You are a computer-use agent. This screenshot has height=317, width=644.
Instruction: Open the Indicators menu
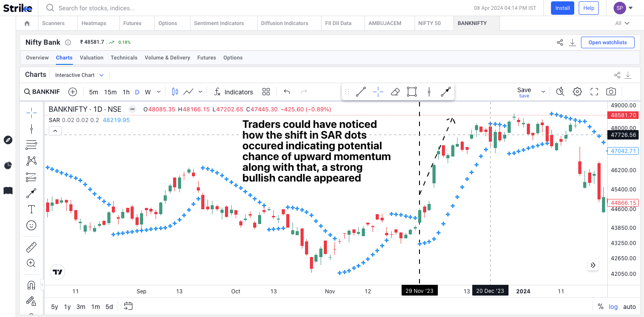coord(233,92)
